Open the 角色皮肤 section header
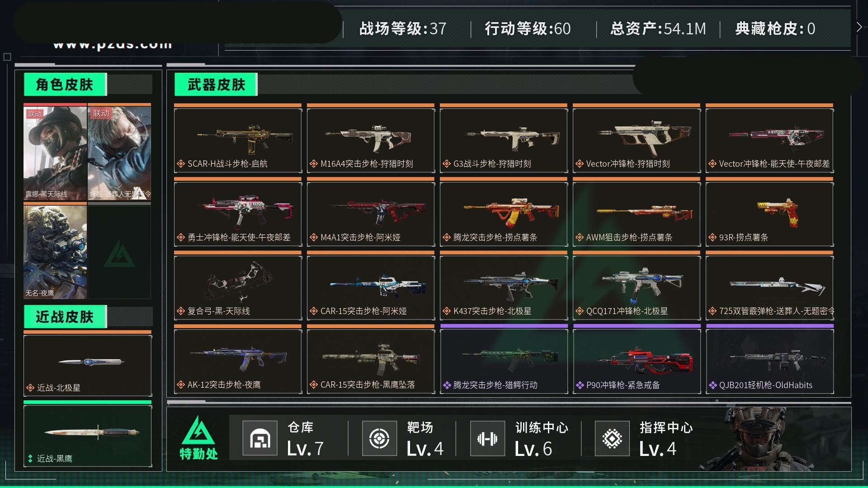 [x=65, y=84]
